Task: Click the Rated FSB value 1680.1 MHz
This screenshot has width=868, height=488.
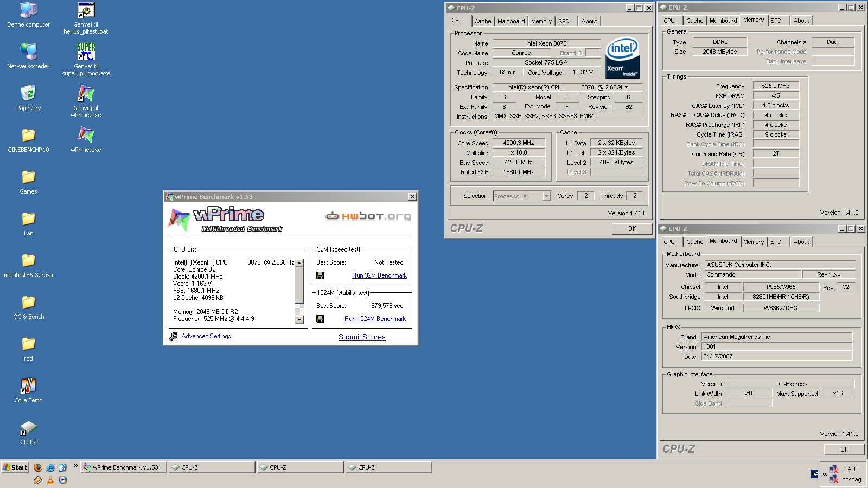Action: 518,172
